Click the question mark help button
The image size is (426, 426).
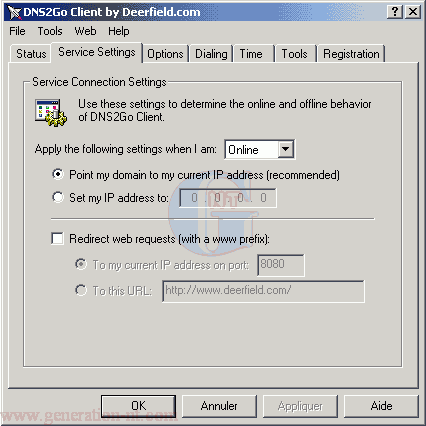point(395,12)
